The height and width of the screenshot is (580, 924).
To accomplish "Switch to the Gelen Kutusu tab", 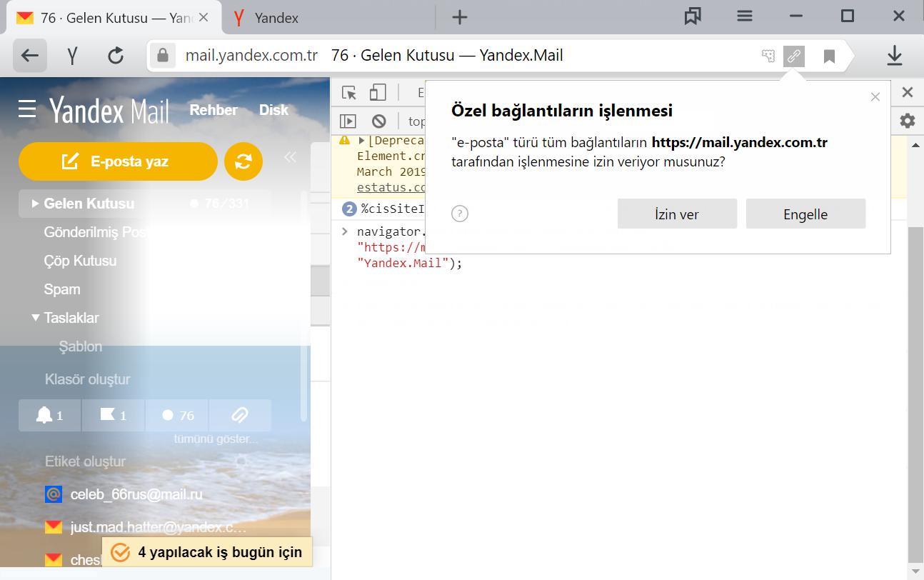I will [x=114, y=17].
